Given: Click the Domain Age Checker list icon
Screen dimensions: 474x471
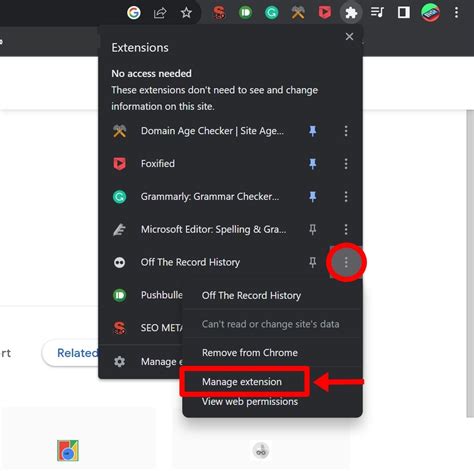Looking at the screenshot, I should [119, 131].
